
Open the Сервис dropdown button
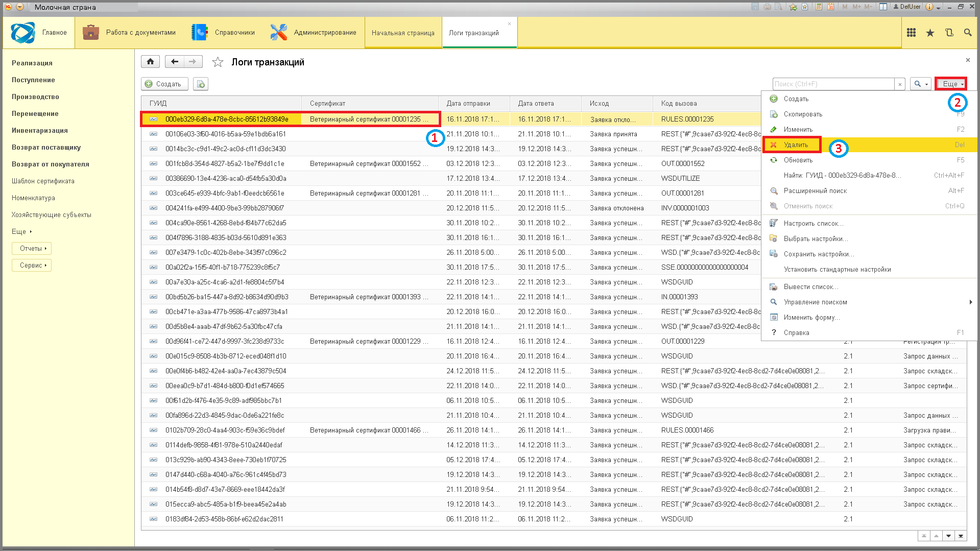[32, 266]
